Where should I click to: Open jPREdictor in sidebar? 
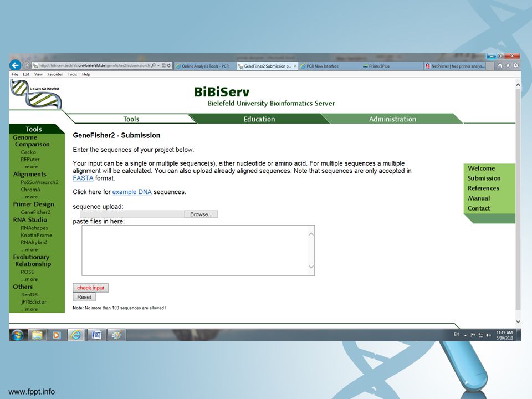[x=33, y=302]
